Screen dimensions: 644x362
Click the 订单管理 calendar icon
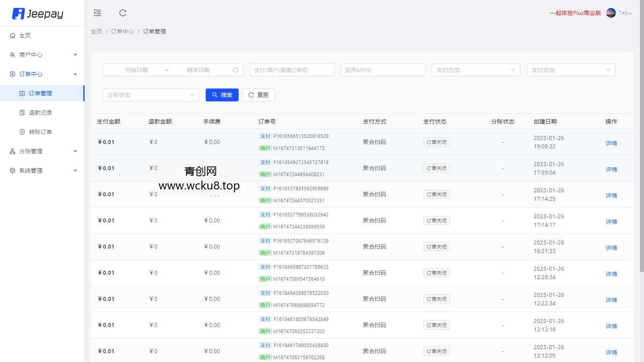click(22, 93)
